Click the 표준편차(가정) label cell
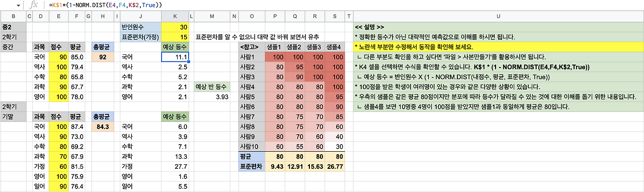Viewport: 644px width, 192px height. tap(141, 37)
